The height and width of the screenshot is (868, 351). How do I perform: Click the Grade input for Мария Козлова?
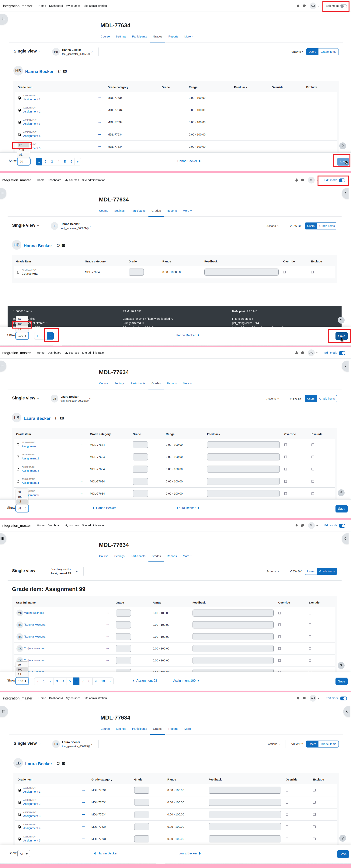pyautogui.click(x=123, y=613)
